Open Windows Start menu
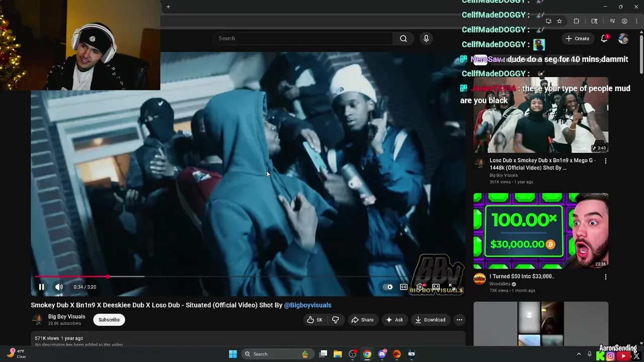 tap(233, 354)
